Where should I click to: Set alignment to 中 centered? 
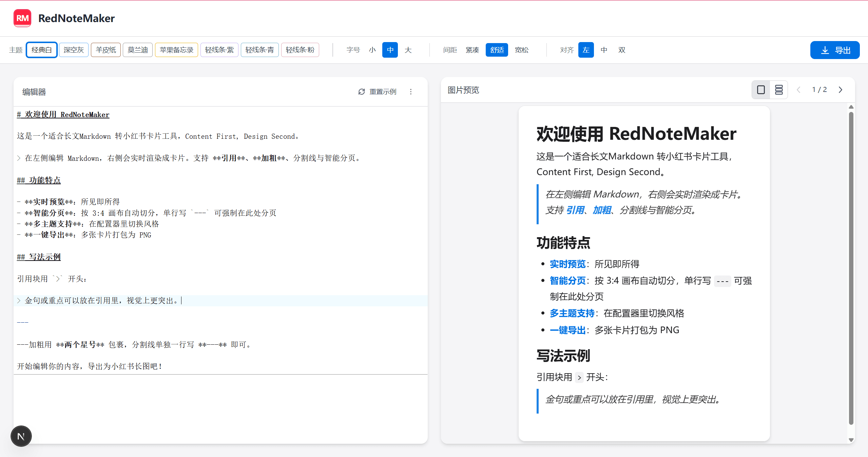pyautogui.click(x=604, y=50)
